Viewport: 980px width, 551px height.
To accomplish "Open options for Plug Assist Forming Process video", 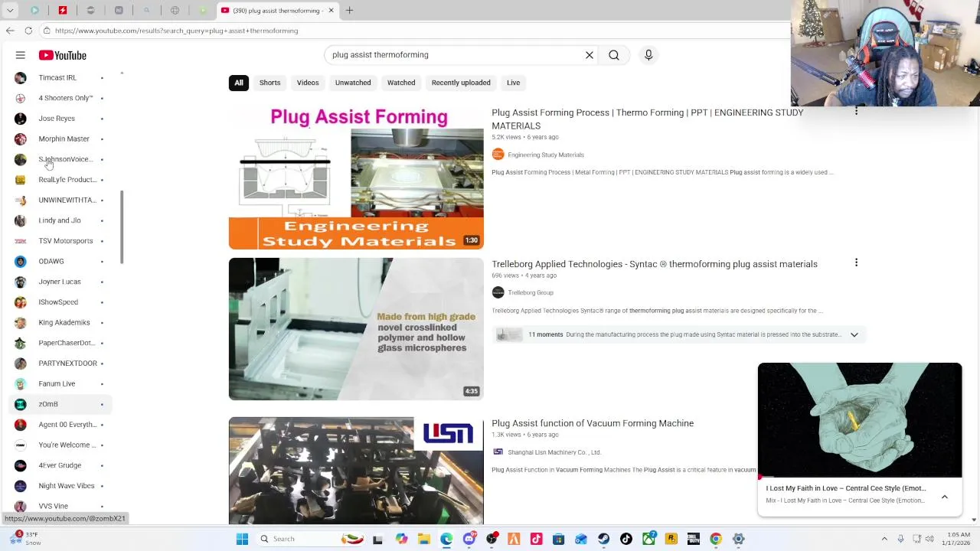I will [x=856, y=112].
